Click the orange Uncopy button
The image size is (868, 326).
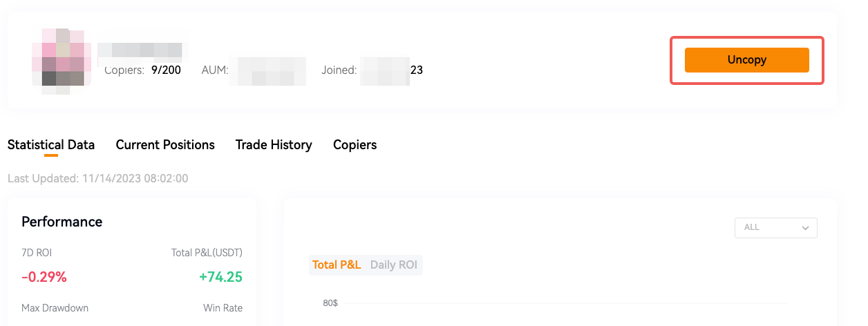746,60
